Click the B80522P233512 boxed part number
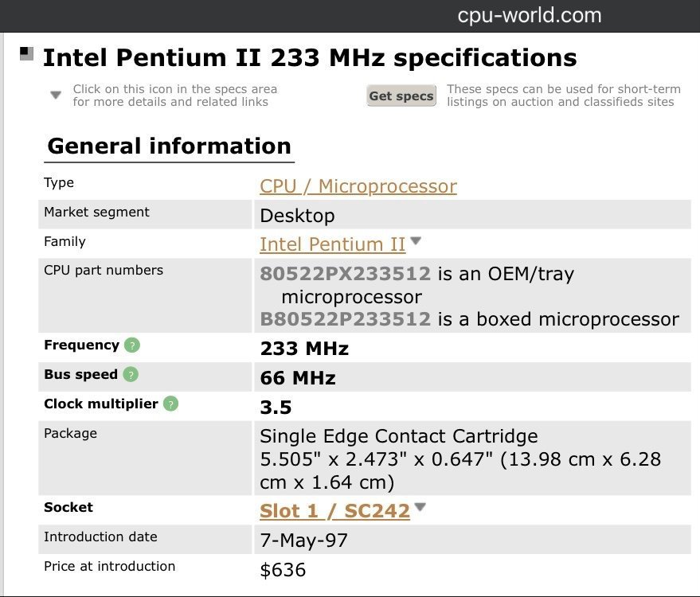Viewport: 700px width, 597px height. 345,319
